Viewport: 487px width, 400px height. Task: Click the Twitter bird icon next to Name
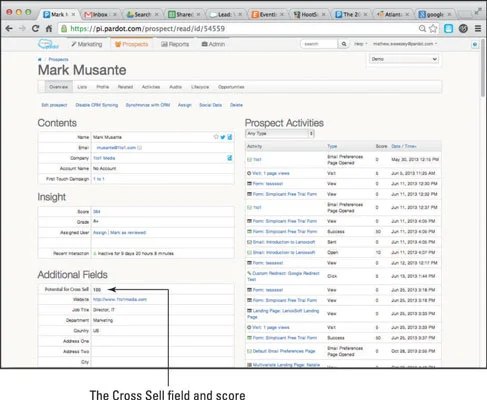coord(223,137)
